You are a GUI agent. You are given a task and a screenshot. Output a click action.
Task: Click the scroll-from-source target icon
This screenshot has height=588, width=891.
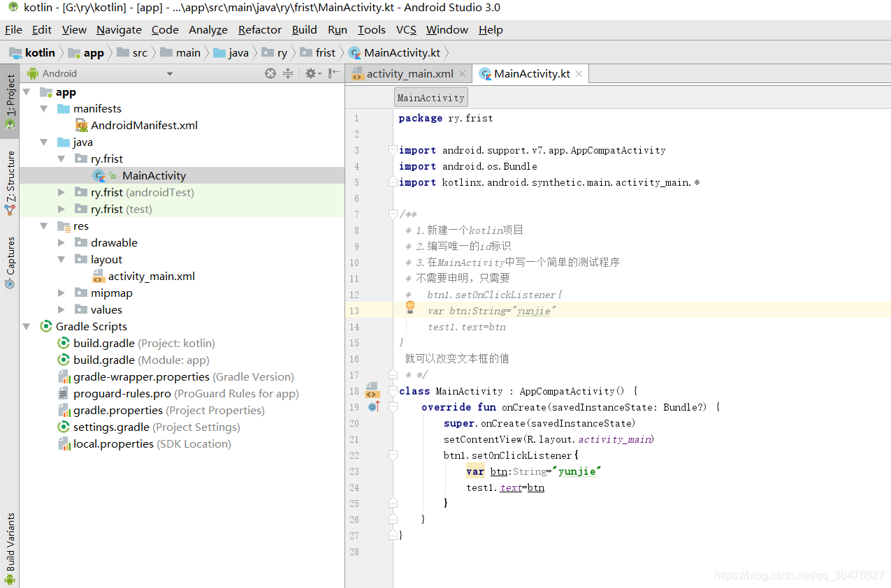[270, 73]
